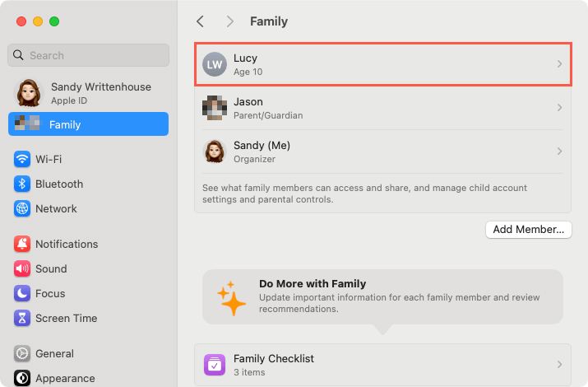The width and height of the screenshot is (588, 387).
Task: Click the Search field in the sidebar
Action: 89,55
